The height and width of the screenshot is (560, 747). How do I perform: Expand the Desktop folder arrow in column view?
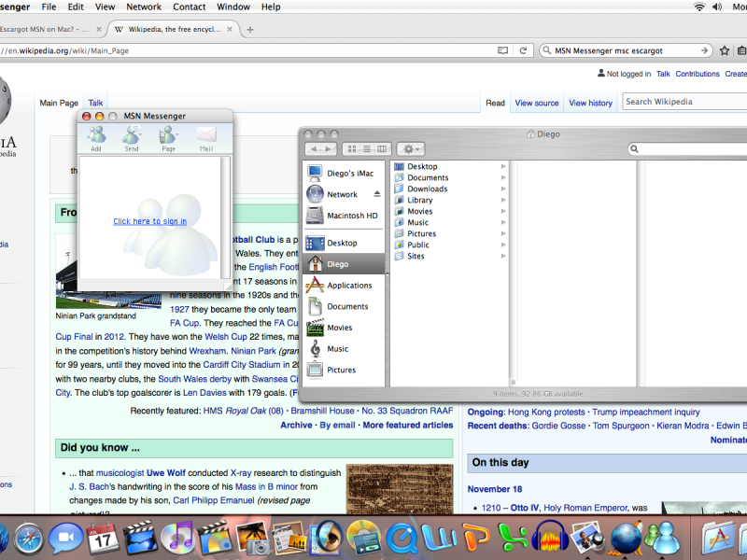pos(503,166)
